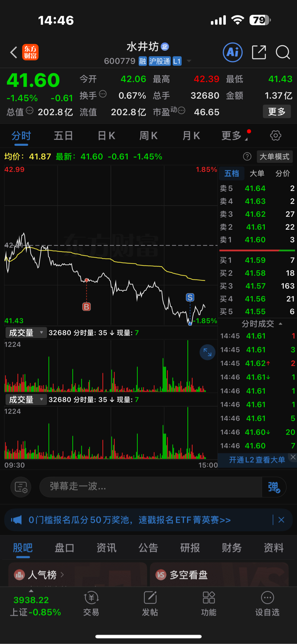
Task: Switch to the 股吧 tab
Action: coord(23,548)
